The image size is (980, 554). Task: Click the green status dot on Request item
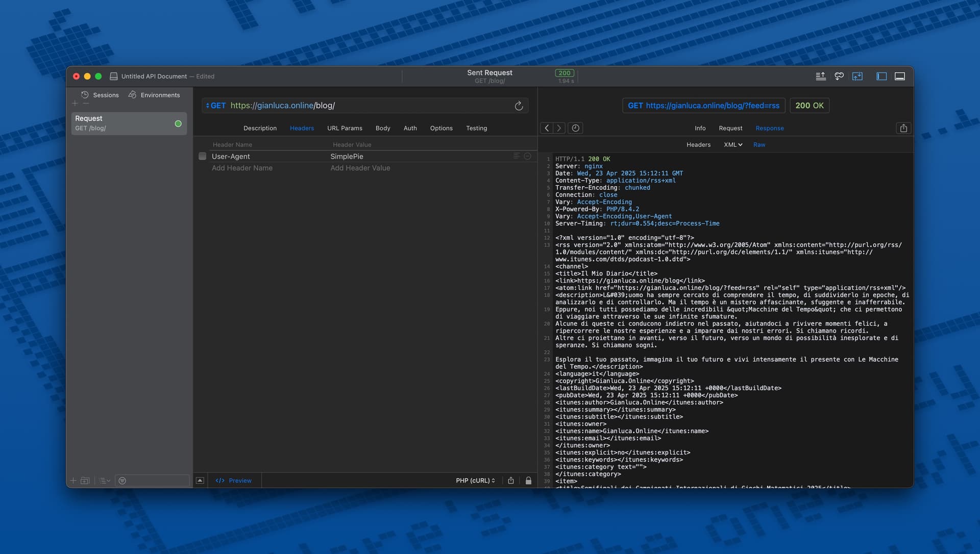[x=178, y=123]
